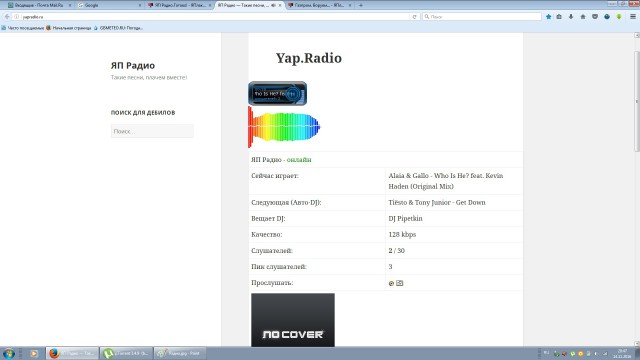
Task: Show bookmarks list icon in toolbar
Action: click(559, 17)
